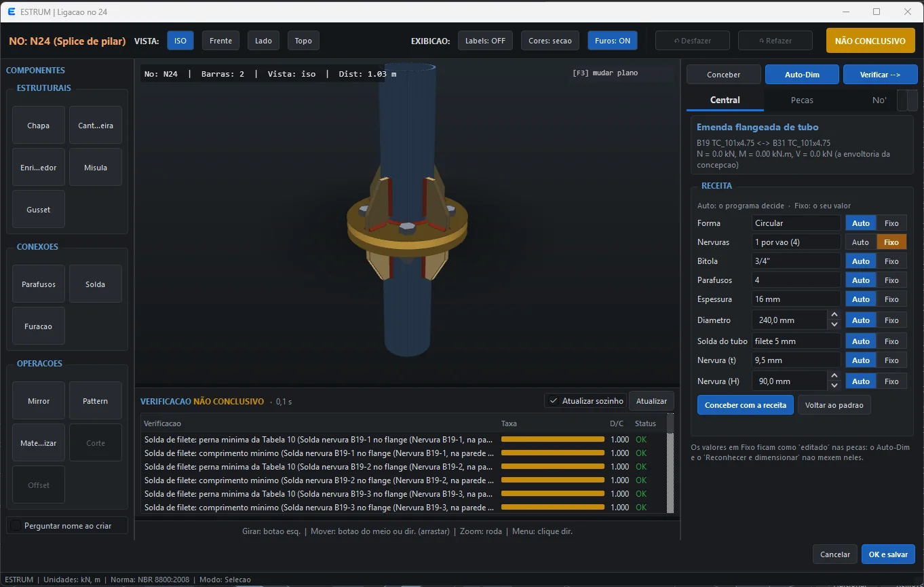The width and height of the screenshot is (924, 587).
Task: Select the Misula component tool
Action: click(96, 168)
